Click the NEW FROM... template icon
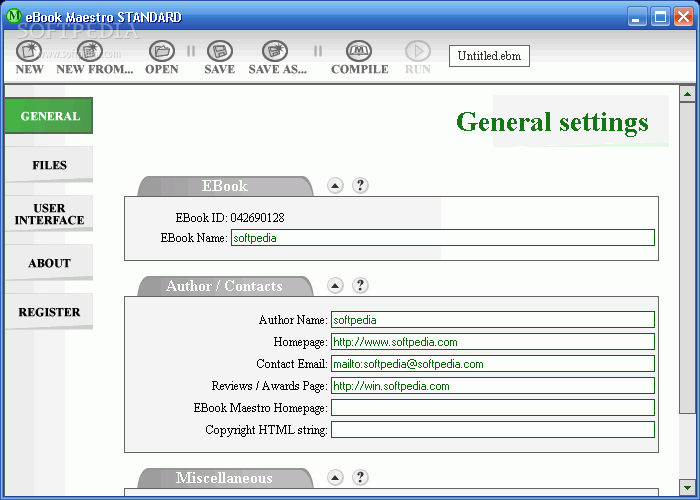The width and height of the screenshot is (700, 500). pyautogui.click(x=90, y=51)
